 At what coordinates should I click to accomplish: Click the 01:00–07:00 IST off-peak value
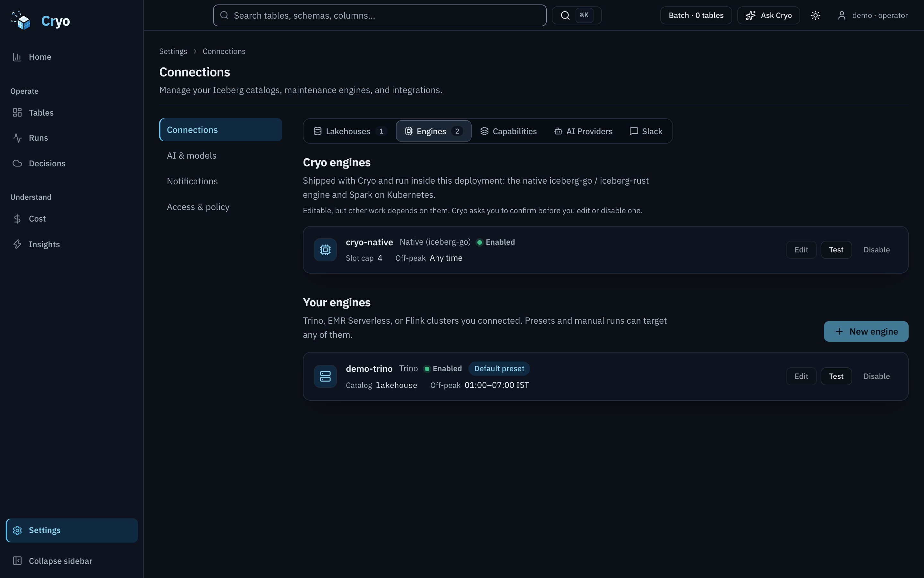tap(496, 385)
